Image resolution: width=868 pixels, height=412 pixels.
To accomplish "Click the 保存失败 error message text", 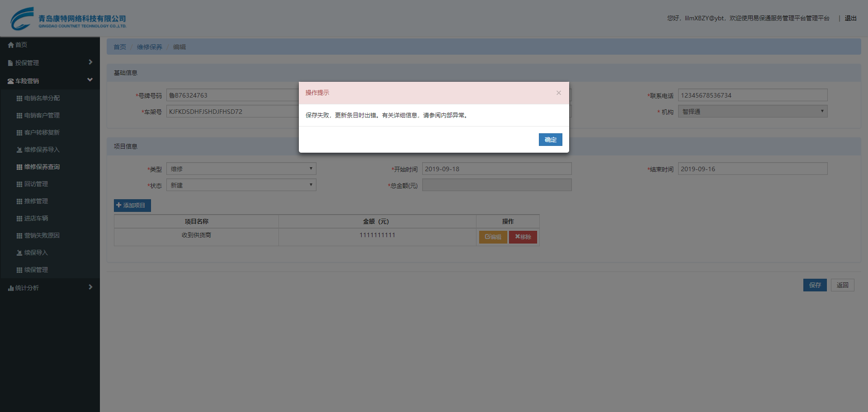I will point(387,115).
